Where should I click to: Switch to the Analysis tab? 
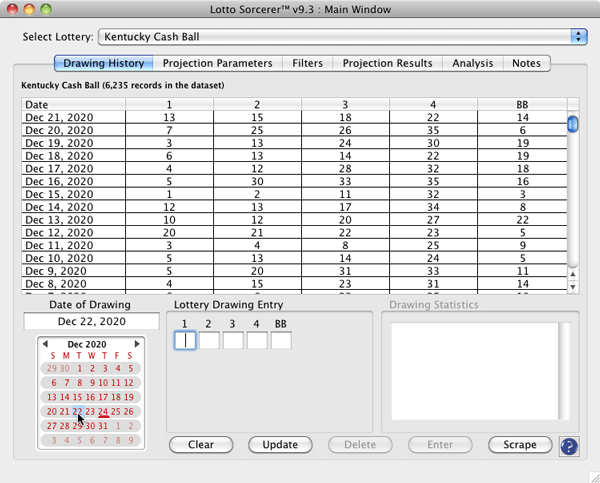472,63
